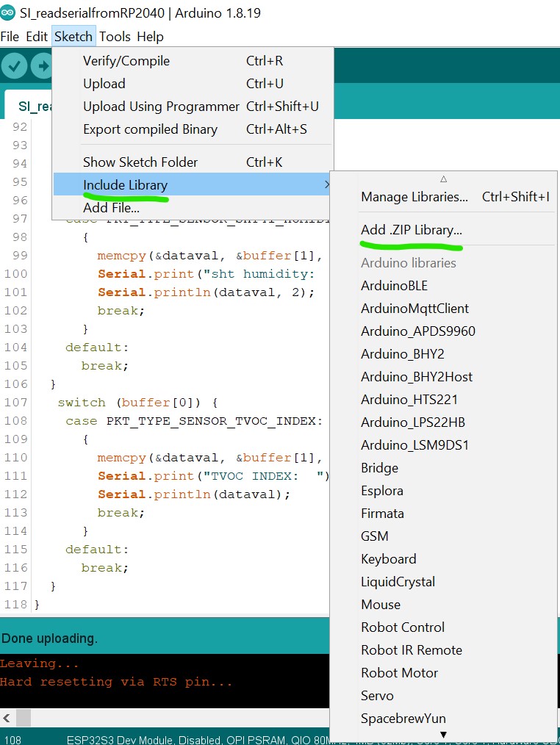Click Serial.println(dataval); on line 112
The height and width of the screenshot is (745, 560).
coord(194,494)
